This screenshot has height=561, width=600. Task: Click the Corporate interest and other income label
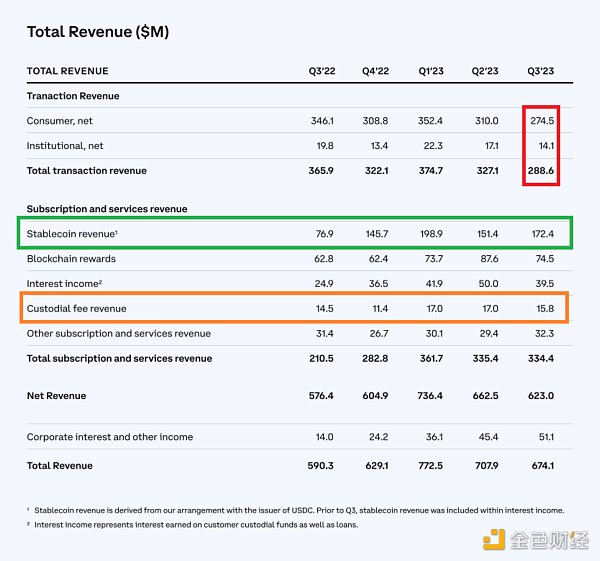click(110, 437)
